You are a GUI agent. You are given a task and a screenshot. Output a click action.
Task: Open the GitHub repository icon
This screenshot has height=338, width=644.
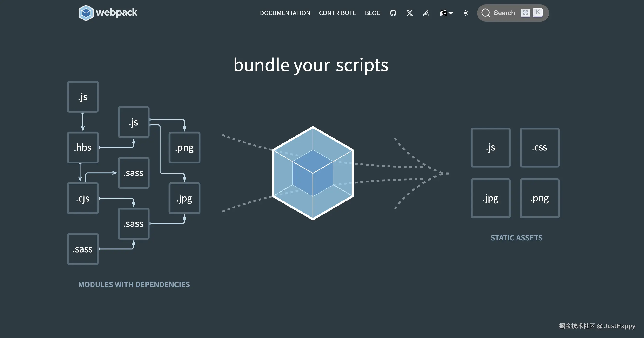click(x=393, y=13)
